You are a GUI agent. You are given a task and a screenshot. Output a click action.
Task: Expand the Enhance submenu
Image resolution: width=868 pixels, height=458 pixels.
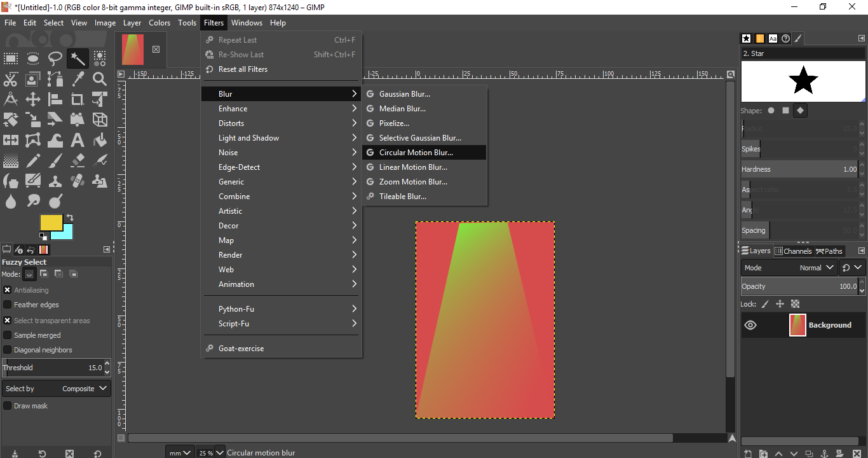click(281, 109)
